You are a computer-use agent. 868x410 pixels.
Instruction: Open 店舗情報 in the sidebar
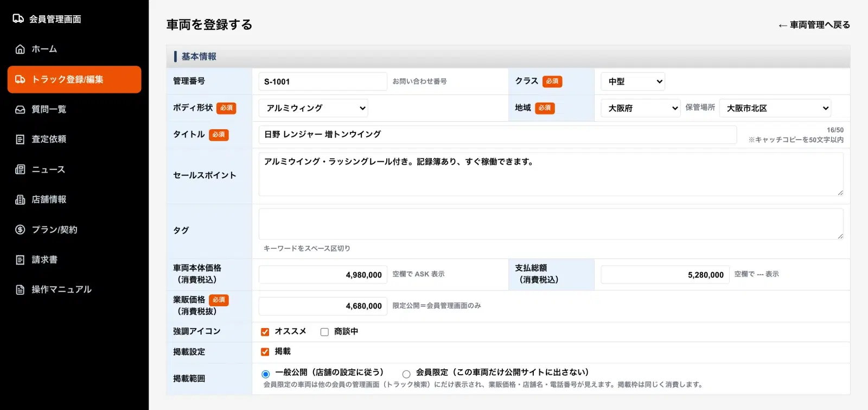coord(74,200)
